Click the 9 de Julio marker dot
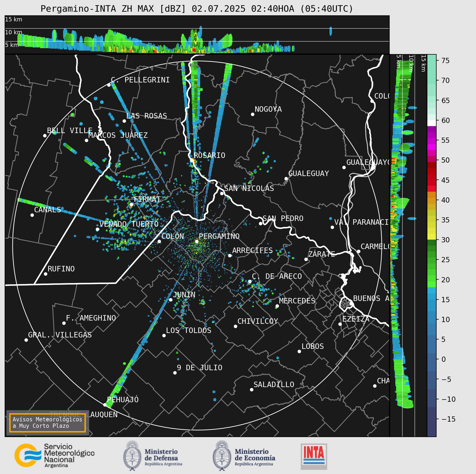 175,373
